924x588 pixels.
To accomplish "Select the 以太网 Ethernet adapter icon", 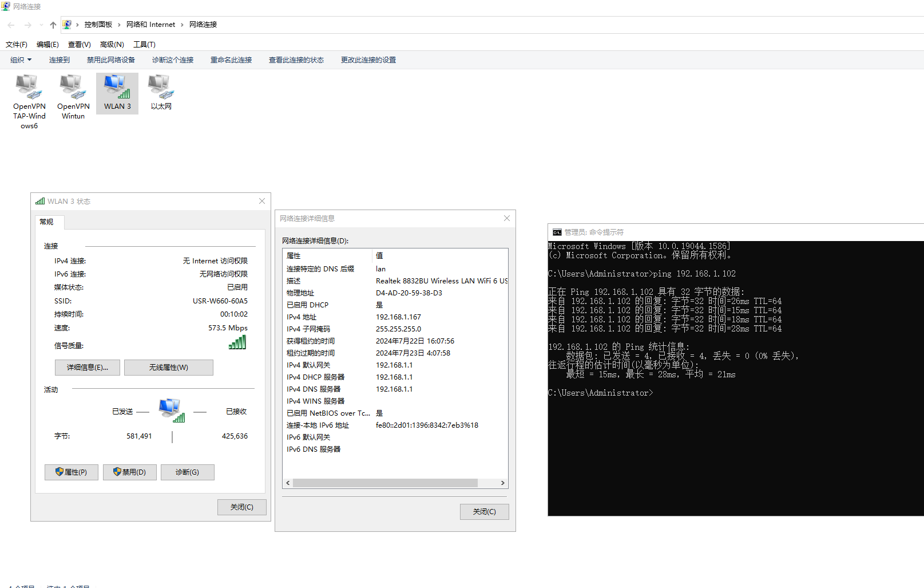I will tap(161, 88).
